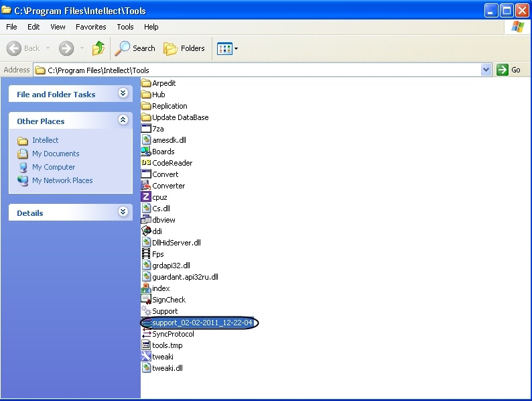Select the cpuz application icon
Screen dimensions: 532x401
(x=146, y=197)
